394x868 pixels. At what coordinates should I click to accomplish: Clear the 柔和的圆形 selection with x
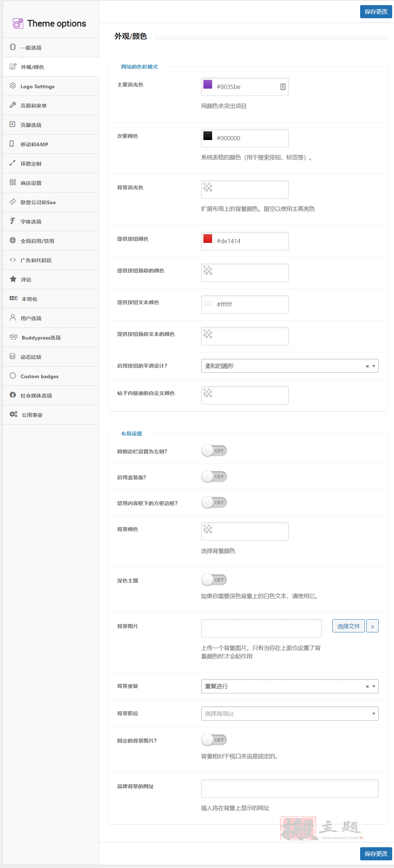[367, 366]
